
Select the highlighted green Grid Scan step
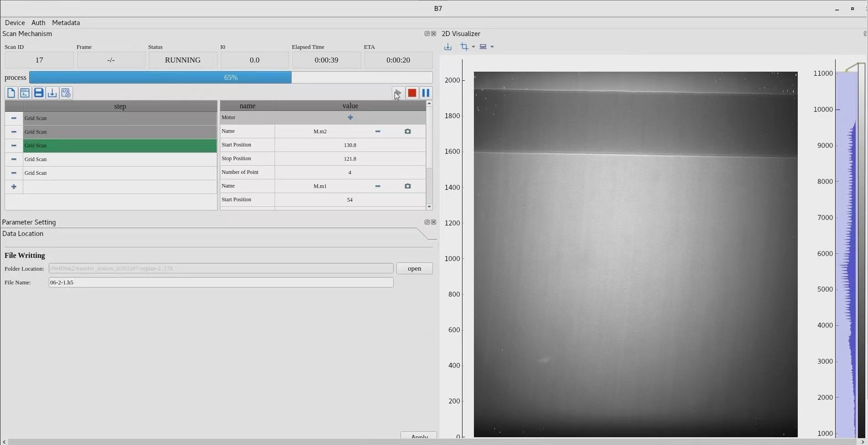120,146
